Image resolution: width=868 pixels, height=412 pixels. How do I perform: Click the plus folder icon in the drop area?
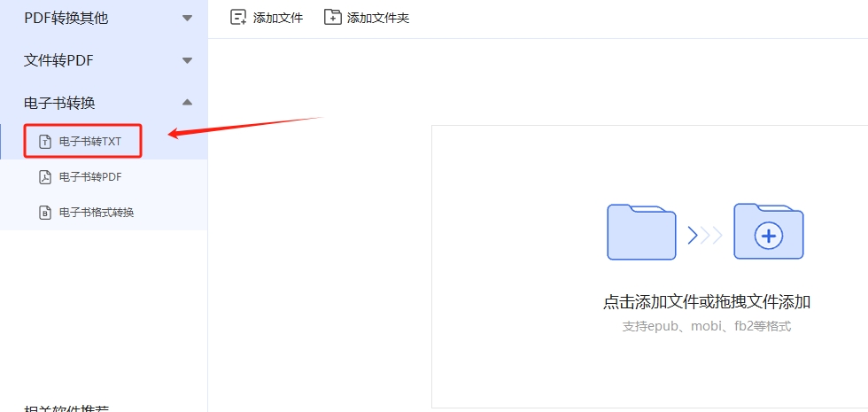(x=769, y=231)
